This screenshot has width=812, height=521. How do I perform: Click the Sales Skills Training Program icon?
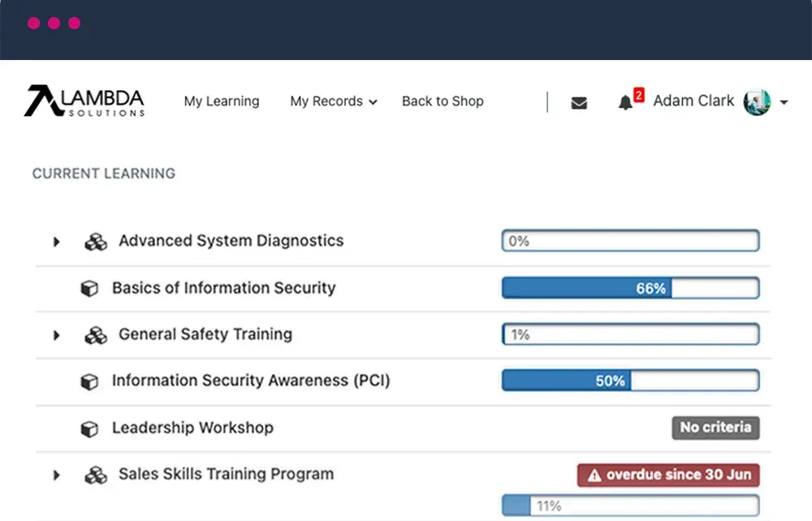(96, 475)
